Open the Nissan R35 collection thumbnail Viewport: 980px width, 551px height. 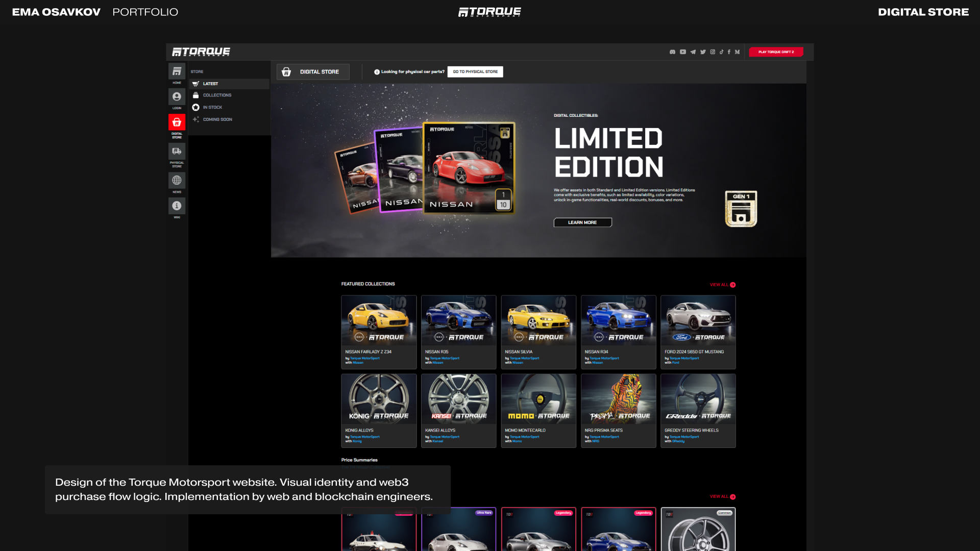458,320
